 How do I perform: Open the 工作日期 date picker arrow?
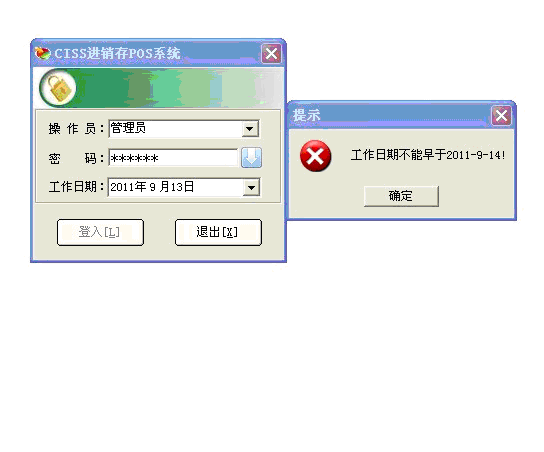pos(251,188)
